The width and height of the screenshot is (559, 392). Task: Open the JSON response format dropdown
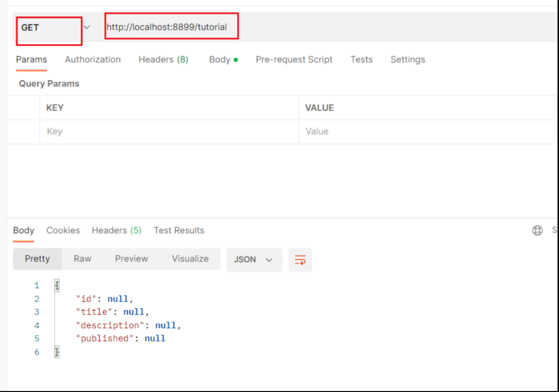tap(254, 260)
